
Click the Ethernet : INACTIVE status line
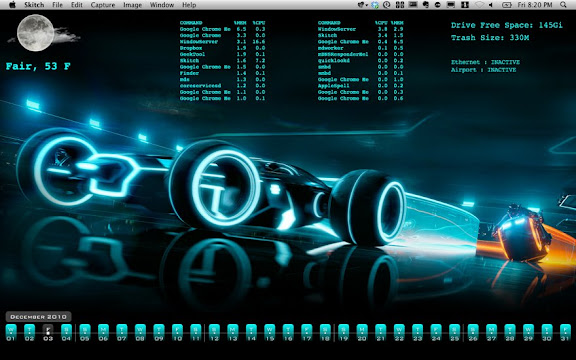coord(485,62)
